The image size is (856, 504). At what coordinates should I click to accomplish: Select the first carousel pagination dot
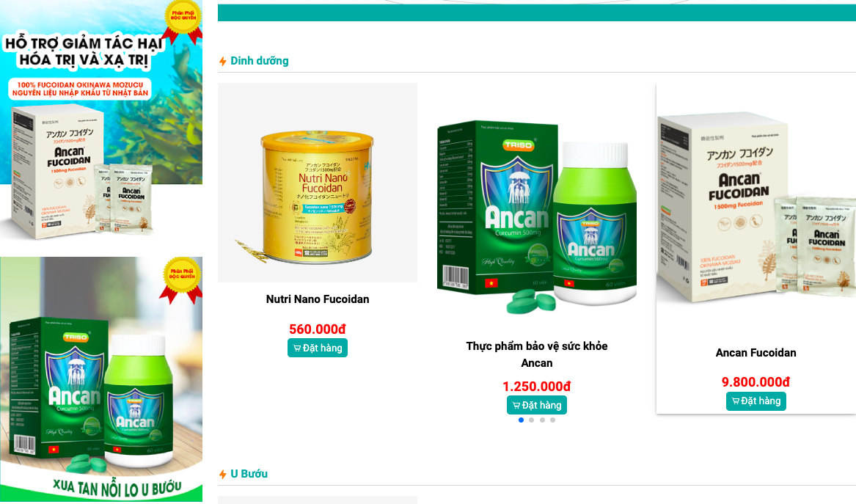coord(521,420)
